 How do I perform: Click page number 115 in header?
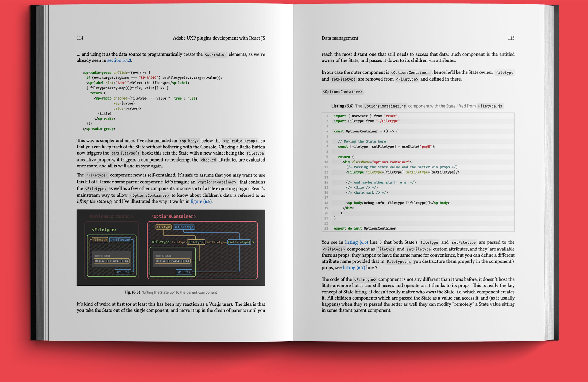click(x=511, y=38)
